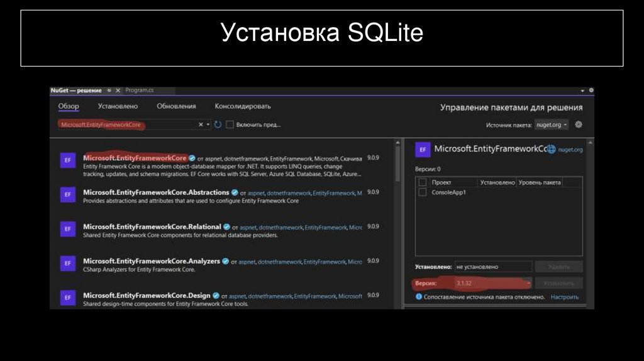Toggle the include prerelease checkbox
This screenshot has width=644, height=361.
(230, 125)
